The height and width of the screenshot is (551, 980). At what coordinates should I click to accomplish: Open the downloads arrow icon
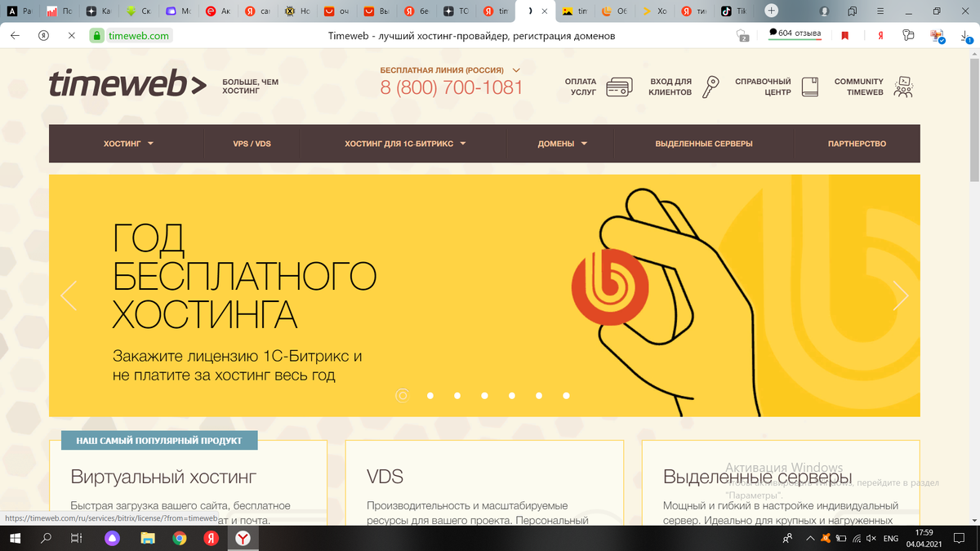[x=965, y=36]
